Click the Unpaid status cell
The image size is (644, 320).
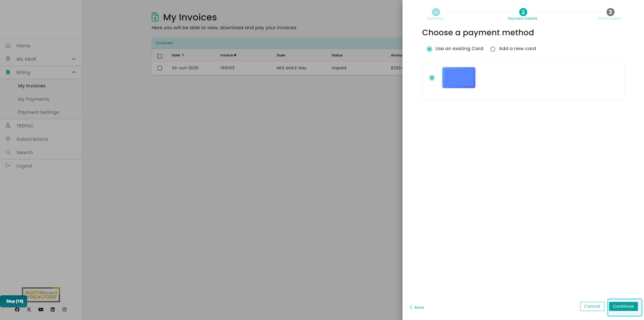pyautogui.click(x=339, y=68)
